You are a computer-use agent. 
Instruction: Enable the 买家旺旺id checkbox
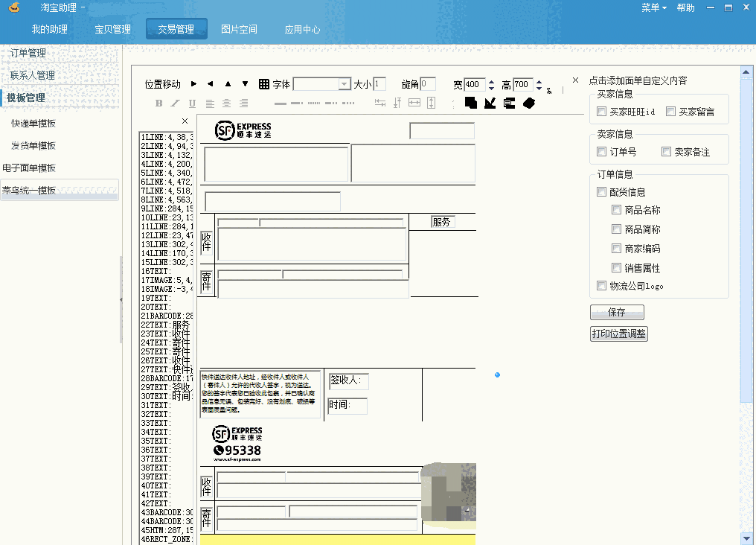(601, 110)
